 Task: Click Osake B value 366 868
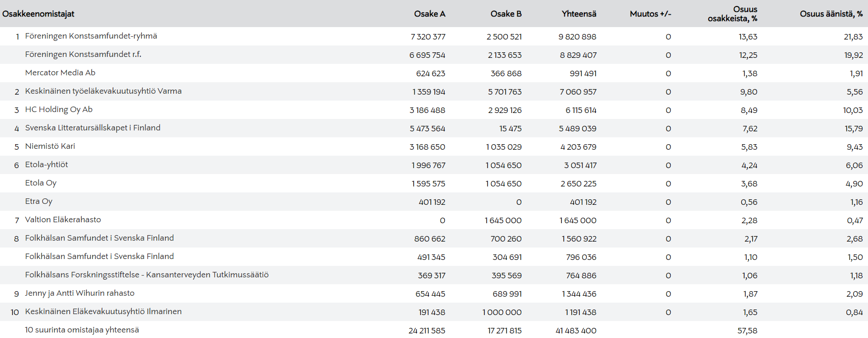click(x=506, y=73)
